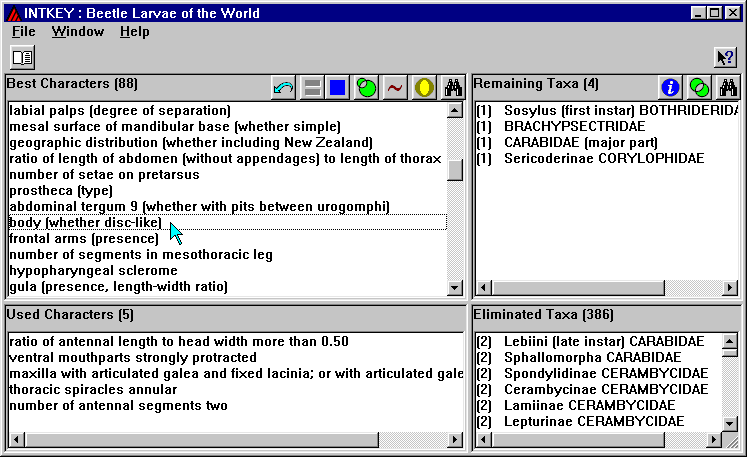
Task: Open the book (Contents) toolbar icon
Action: point(22,58)
